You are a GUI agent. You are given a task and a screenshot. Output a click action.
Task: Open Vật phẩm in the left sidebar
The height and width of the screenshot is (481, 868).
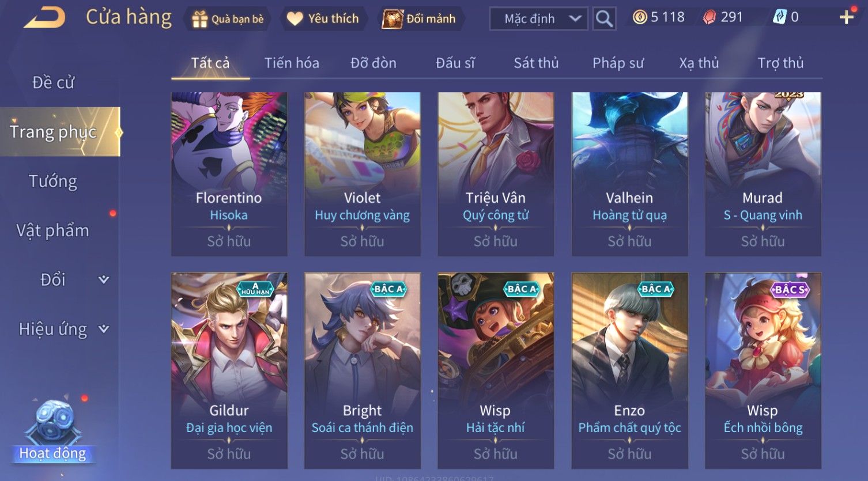(x=53, y=230)
